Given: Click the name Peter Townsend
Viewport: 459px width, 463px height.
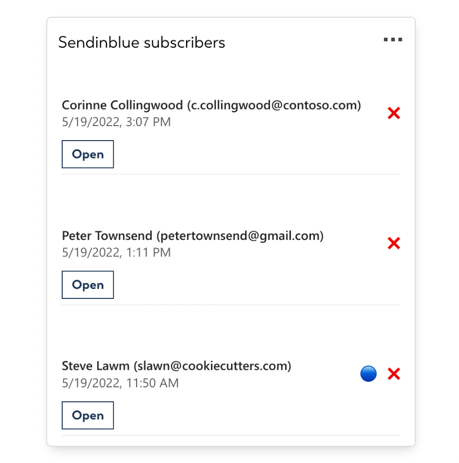Looking at the screenshot, I should point(107,236).
